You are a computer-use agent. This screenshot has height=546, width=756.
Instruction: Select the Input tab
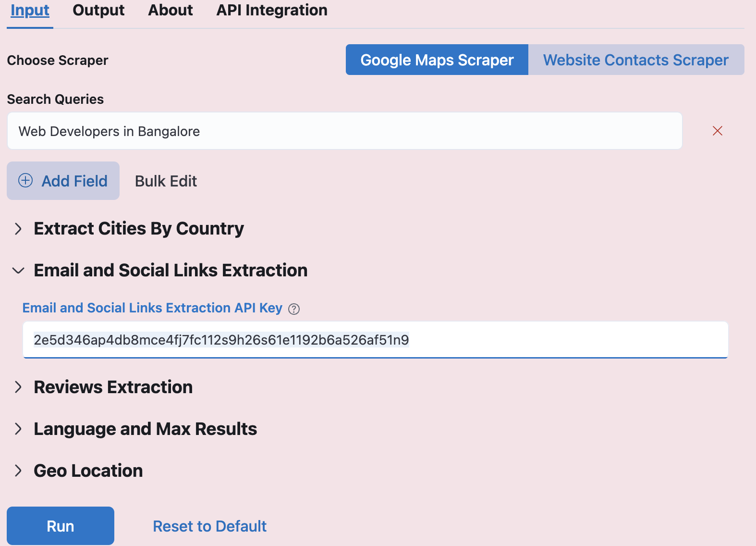(x=30, y=10)
